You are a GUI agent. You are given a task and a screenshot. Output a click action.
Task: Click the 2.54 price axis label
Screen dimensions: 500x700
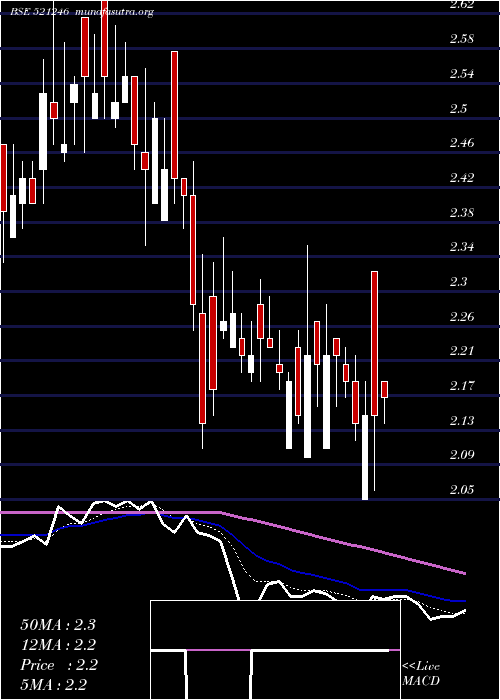[462, 73]
